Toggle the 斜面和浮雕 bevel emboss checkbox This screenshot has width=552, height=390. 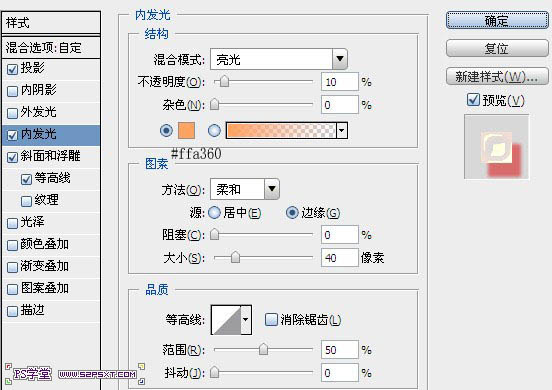click(x=12, y=157)
